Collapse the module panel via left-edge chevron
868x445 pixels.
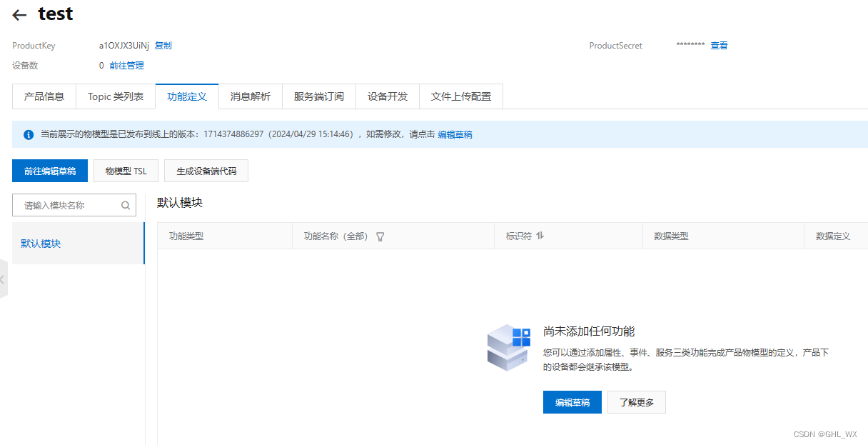pos(3,279)
